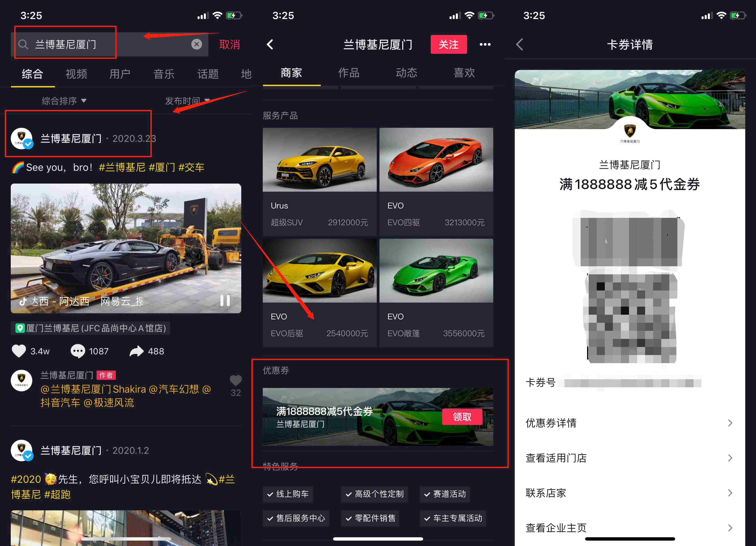Tap the search magnifier icon

pyautogui.click(x=23, y=44)
